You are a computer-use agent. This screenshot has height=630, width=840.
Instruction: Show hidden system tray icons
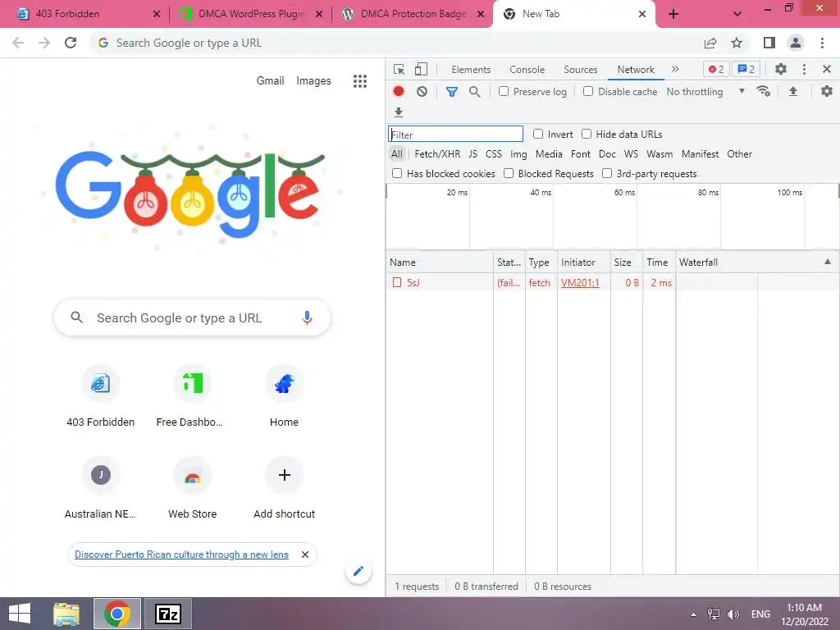tap(694, 614)
